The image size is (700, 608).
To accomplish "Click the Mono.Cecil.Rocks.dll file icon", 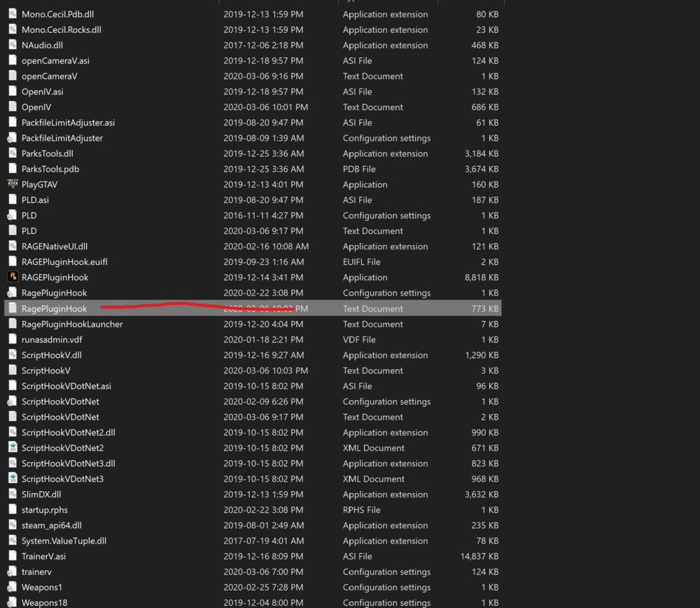I will coord(12,29).
